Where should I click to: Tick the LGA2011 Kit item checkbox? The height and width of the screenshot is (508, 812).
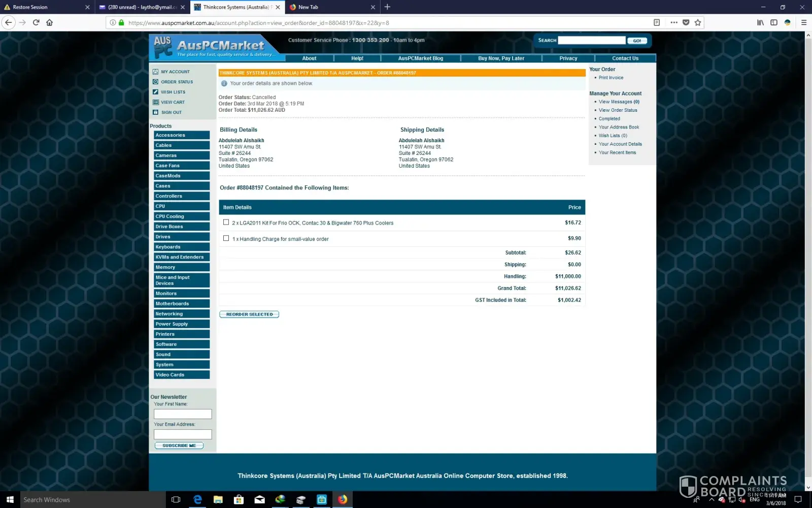226,223
